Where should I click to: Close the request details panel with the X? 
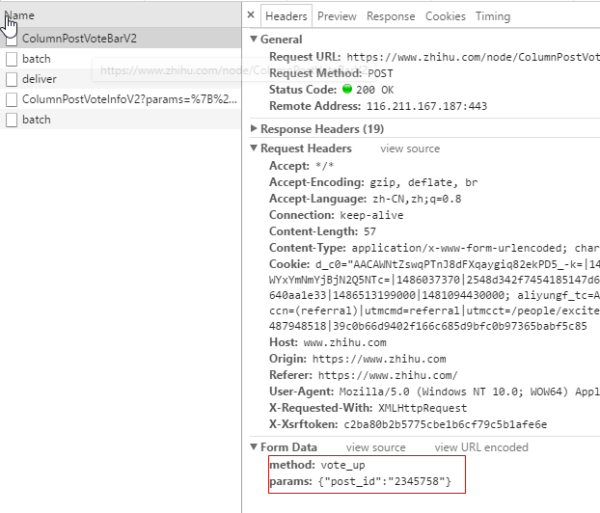pyautogui.click(x=251, y=16)
